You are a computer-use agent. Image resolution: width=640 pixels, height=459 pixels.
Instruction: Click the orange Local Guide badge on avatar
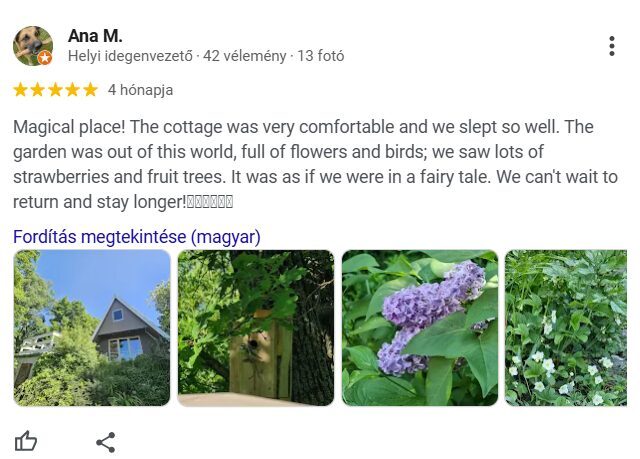pos(45,59)
